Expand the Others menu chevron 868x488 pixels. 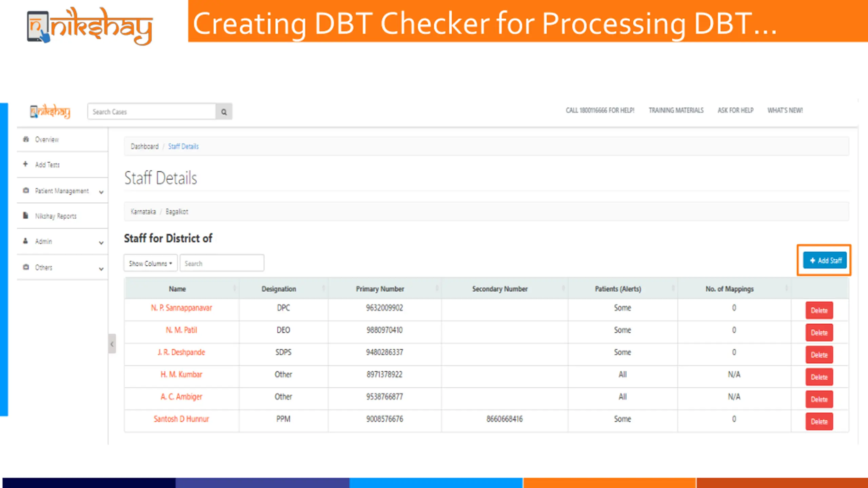[x=101, y=269]
